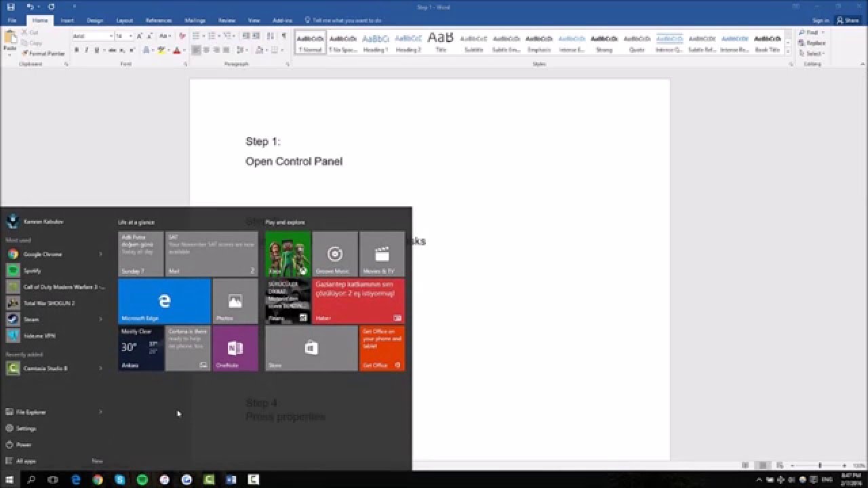
Task: Open Steam from Start menu list
Action: coord(54,319)
